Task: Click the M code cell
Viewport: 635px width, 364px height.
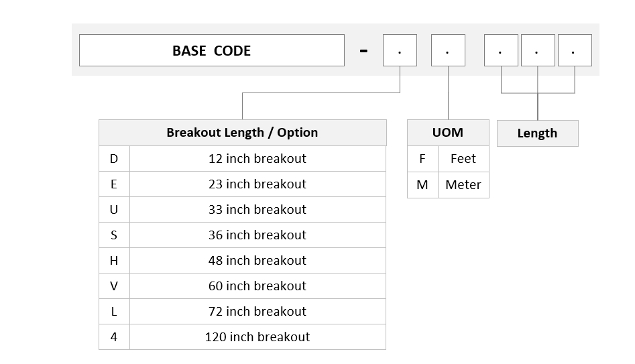Action: click(422, 184)
